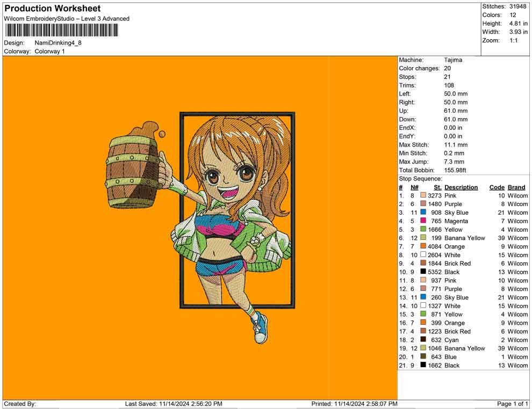Select the Total Bobbin value 155.98ft
Screen dimensions: 532x409
click(x=455, y=170)
